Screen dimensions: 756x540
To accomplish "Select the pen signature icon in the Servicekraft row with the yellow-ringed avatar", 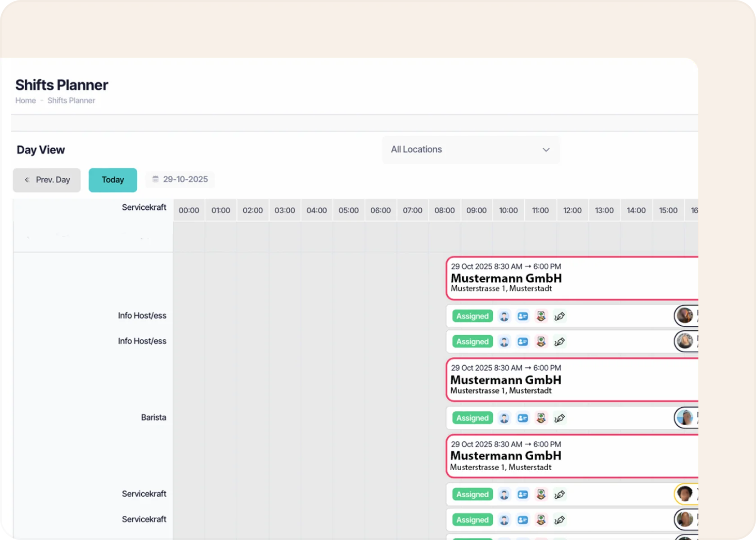I will (559, 495).
